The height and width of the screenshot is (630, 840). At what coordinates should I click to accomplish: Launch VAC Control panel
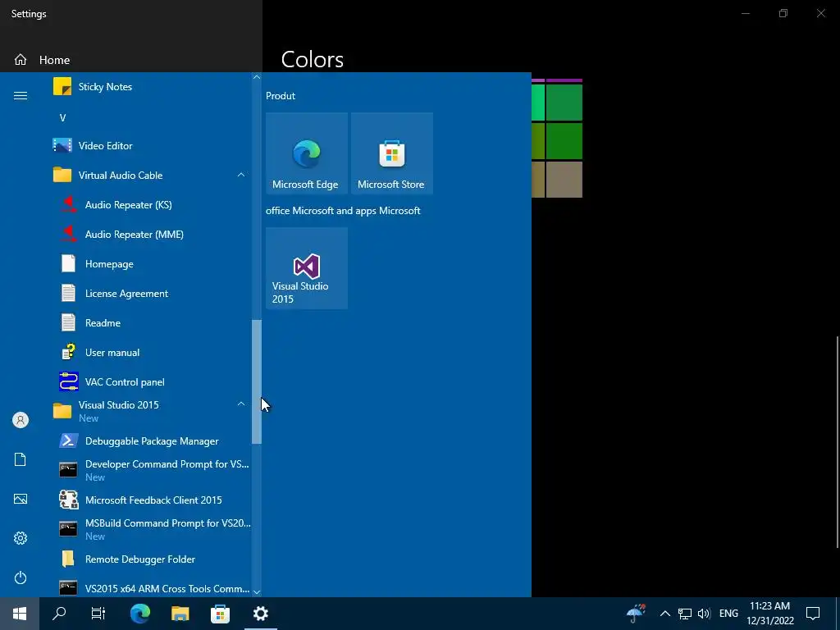pyautogui.click(x=150, y=381)
